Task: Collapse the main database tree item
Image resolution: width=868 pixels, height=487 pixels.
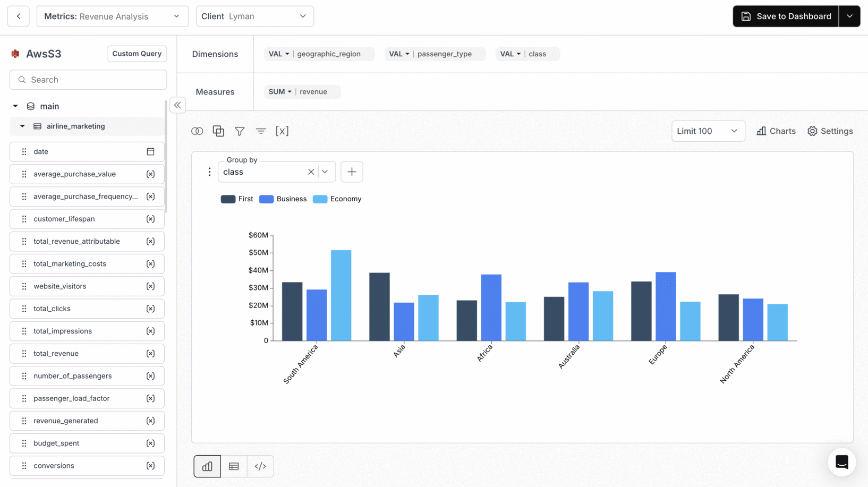Action: click(x=15, y=106)
